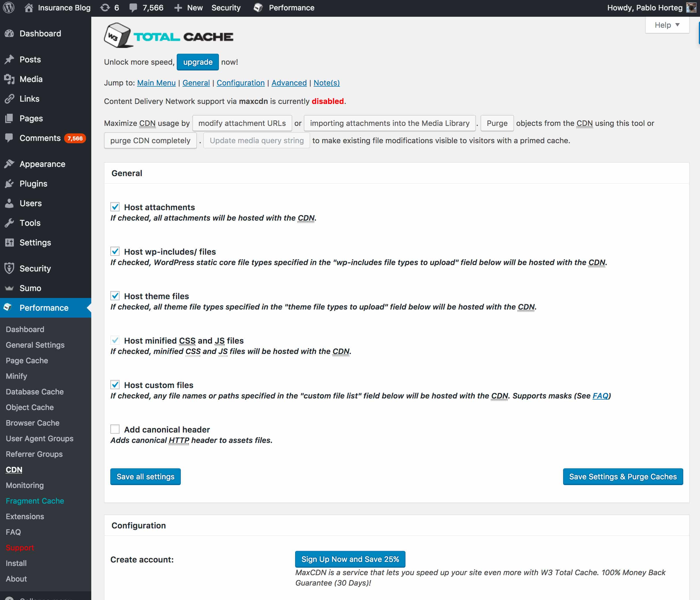
Task: Open Page Cache submenu item
Action: coord(27,360)
